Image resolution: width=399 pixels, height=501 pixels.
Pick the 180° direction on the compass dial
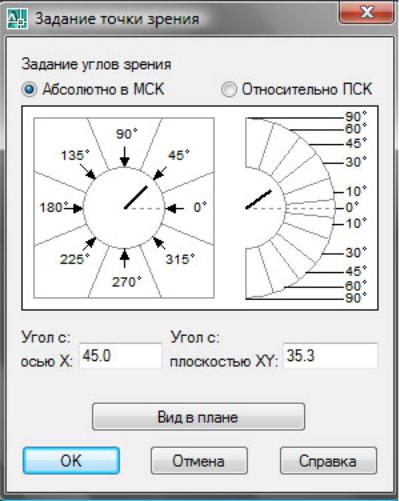(x=54, y=207)
